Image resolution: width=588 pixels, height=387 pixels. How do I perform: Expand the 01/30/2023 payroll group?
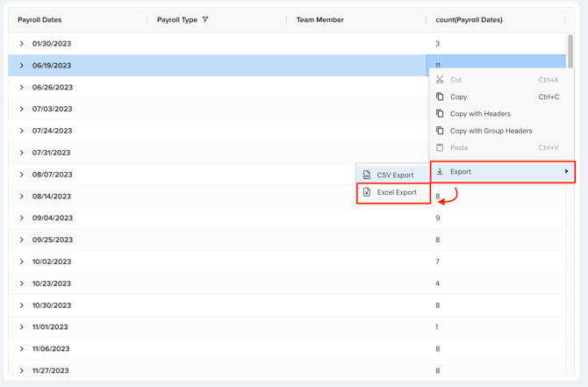pyautogui.click(x=22, y=43)
